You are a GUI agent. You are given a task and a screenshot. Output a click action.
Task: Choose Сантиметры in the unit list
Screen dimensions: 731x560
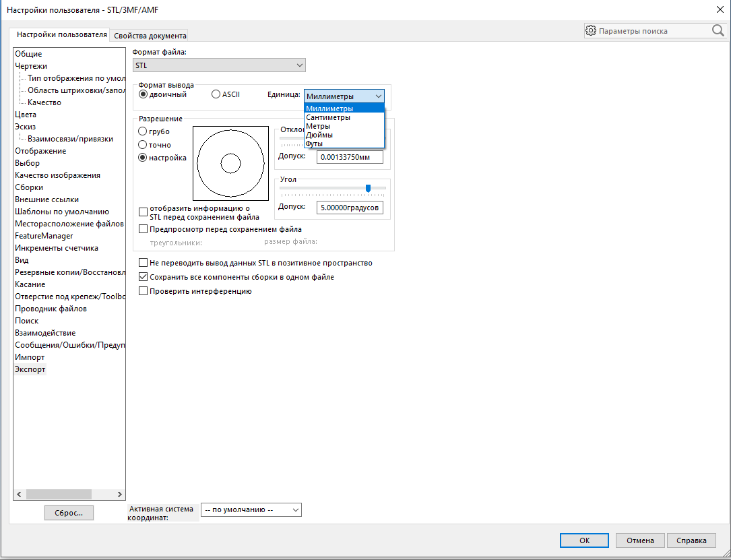327,117
